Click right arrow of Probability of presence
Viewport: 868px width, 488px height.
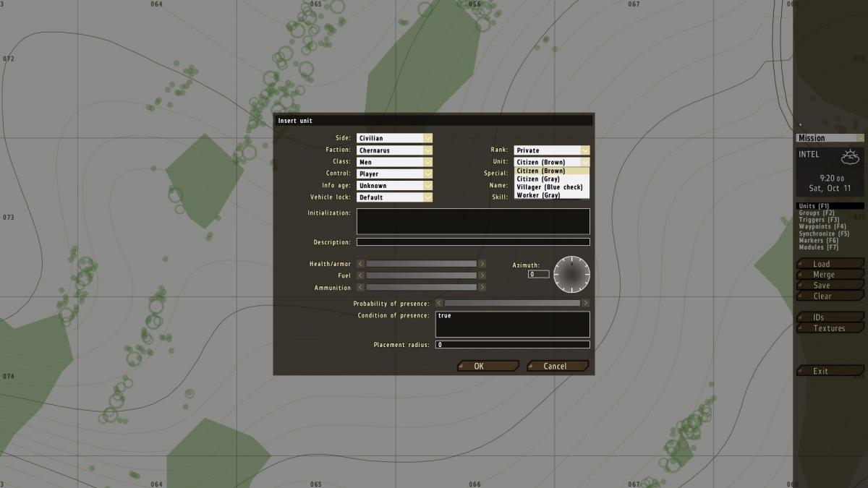586,304
